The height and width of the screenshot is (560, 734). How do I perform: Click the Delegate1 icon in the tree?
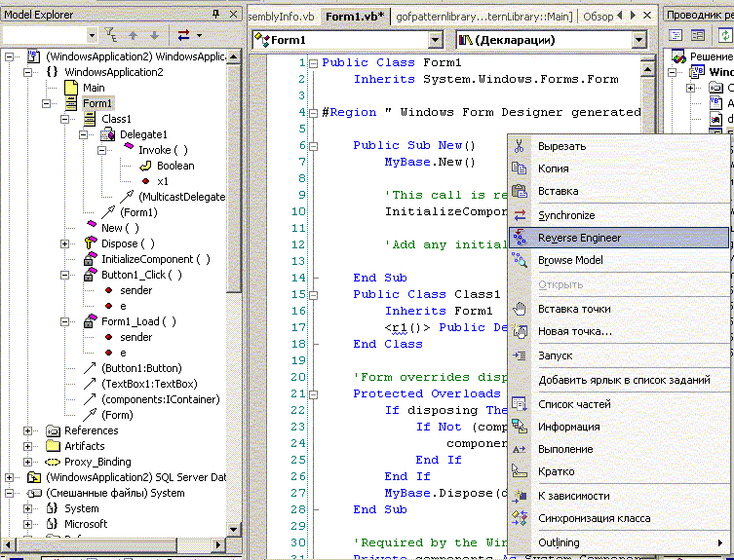[107, 134]
